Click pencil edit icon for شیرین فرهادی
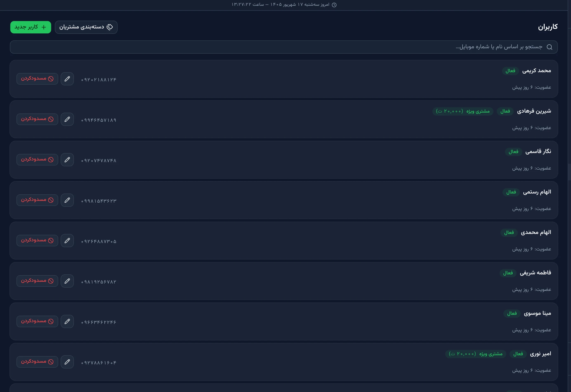Image resolution: width=571 pixels, height=392 pixels. coord(67,119)
